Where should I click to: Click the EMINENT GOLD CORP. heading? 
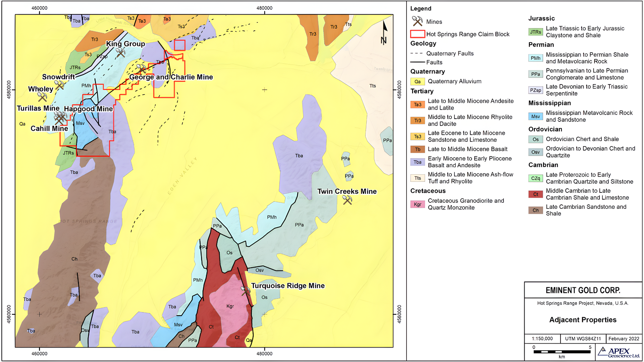point(583,290)
